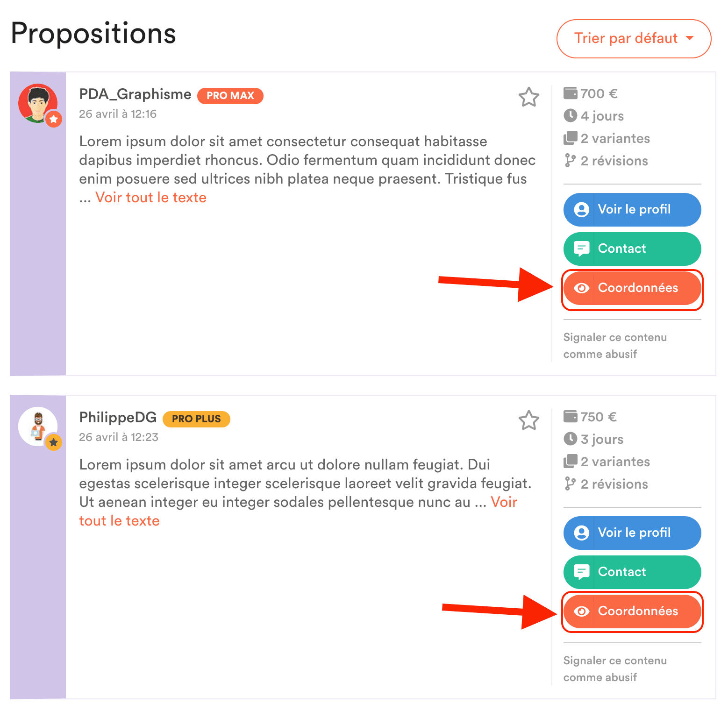The width and height of the screenshot is (728, 711).
Task: Click the PRO MAX badge
Action: point(230,96)
